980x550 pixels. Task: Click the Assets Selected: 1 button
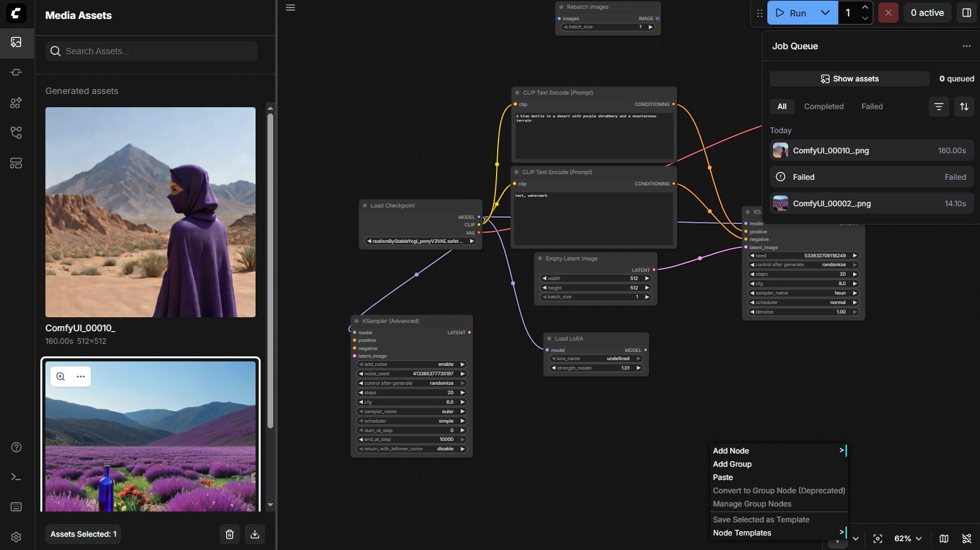(x=83, y=534)
